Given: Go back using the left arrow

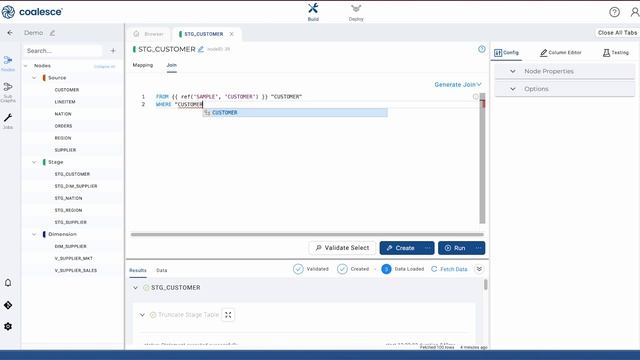Looking at the screenshot, I should coord(10,33).
